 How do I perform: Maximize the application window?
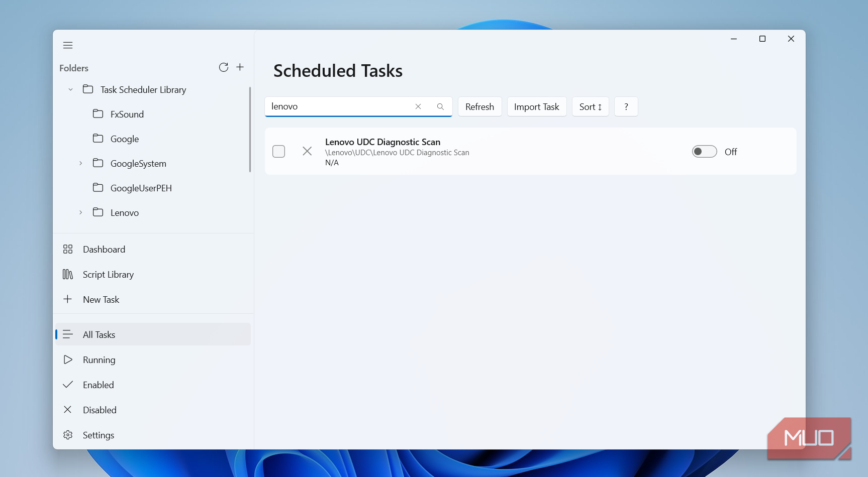coord(762,39)
